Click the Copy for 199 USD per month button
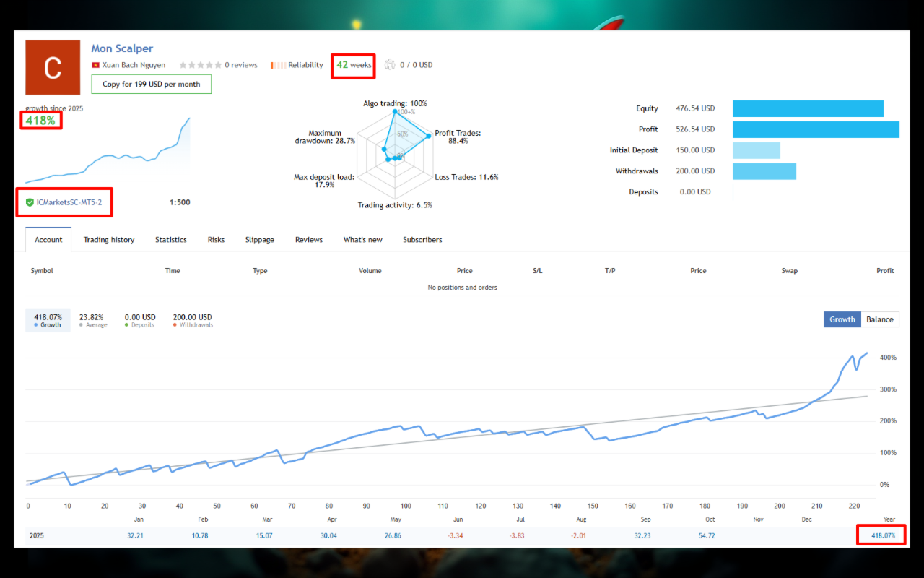The width and height of the screenshot is (924, 578). [151, 84]
